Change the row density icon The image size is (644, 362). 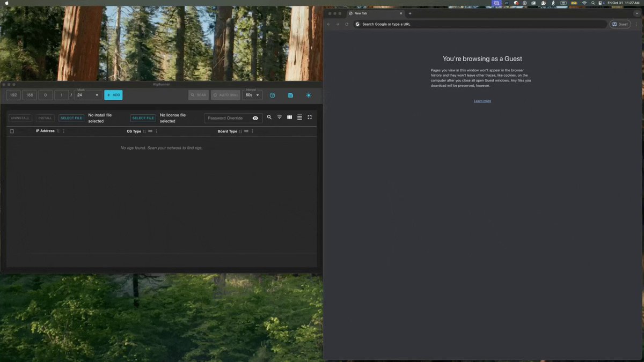299,117
